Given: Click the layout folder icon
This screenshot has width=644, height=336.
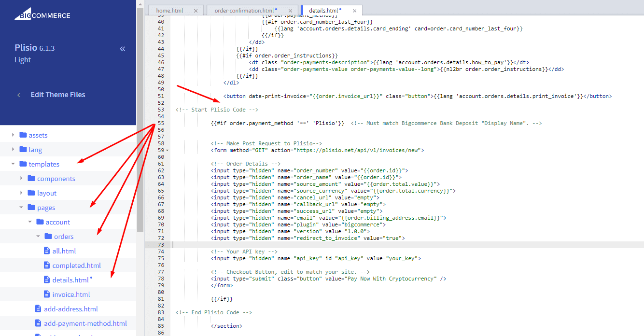Looking at the screenshot, I should 31,193.
